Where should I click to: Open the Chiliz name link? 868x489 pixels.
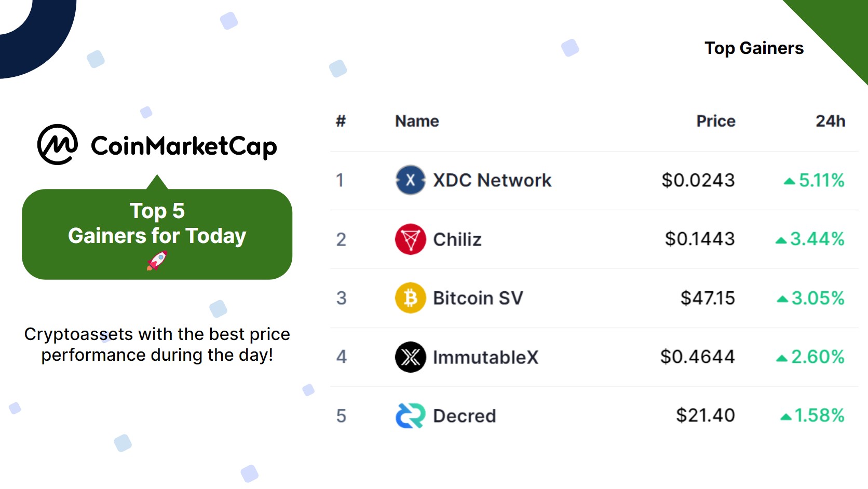tap(457, 239)
